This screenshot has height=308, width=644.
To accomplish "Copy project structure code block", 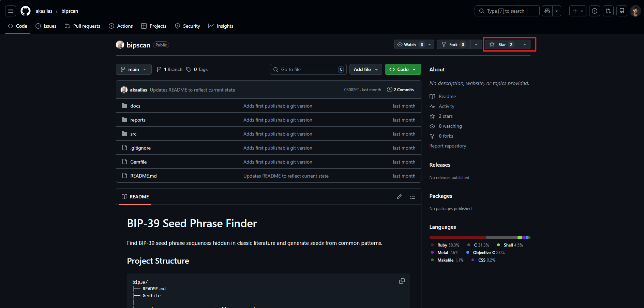I will 402,281.
